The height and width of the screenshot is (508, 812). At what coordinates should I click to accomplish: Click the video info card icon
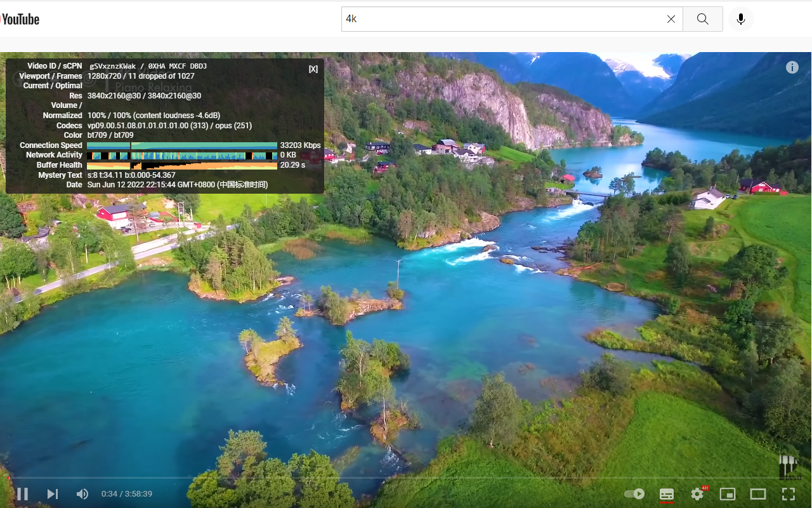792,67
